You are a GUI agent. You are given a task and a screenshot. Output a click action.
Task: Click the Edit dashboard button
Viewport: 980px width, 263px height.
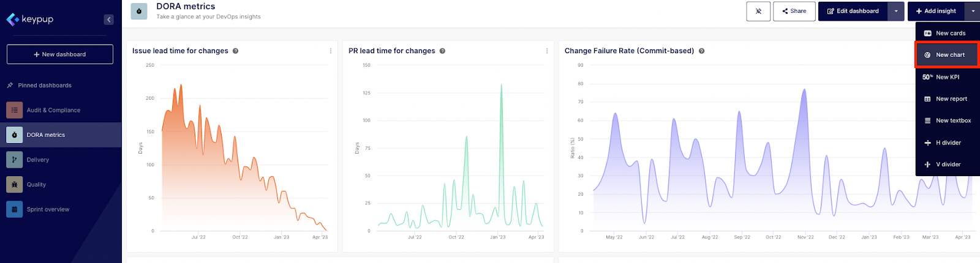[853, 11]
